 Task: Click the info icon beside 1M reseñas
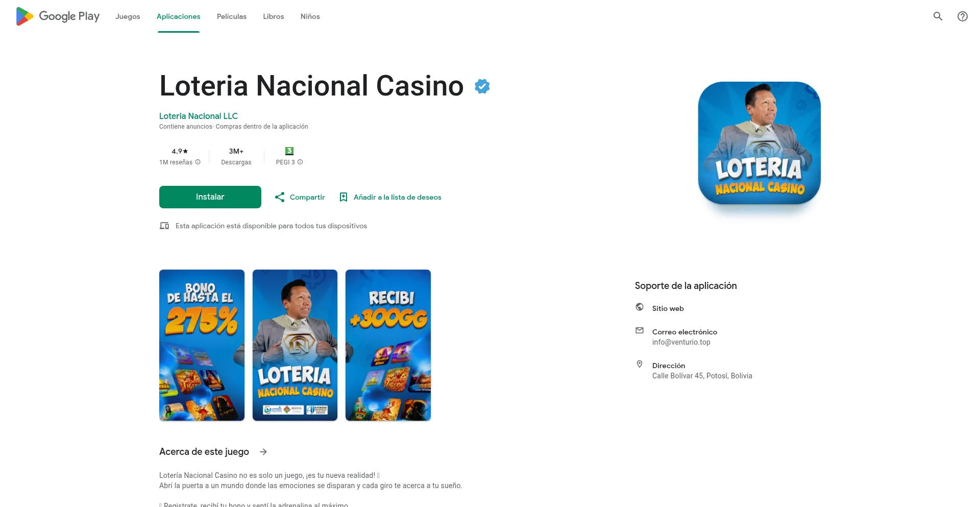click(198, 162)
